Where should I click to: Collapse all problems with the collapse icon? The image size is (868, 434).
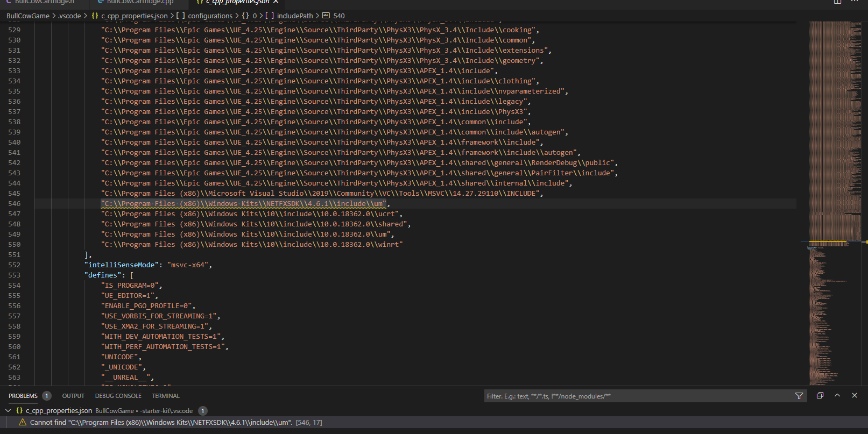820,395
